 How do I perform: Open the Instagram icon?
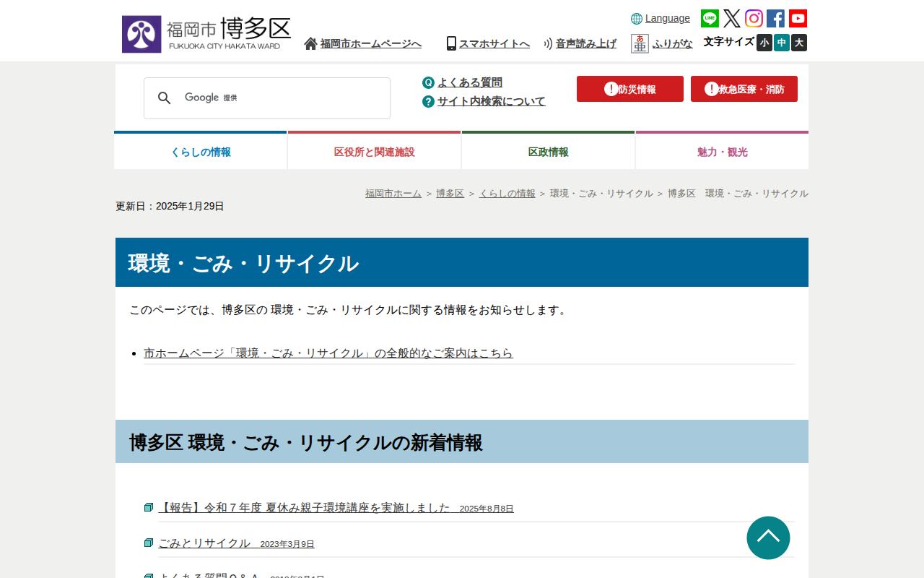[754, 18]
